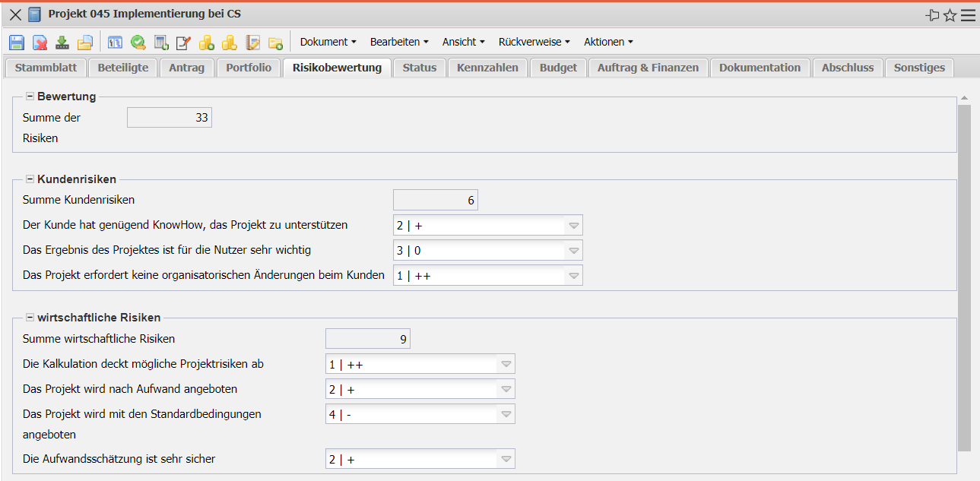Click the document icon with red X
The height and width of the screenshot is (481, 980).
40,43
